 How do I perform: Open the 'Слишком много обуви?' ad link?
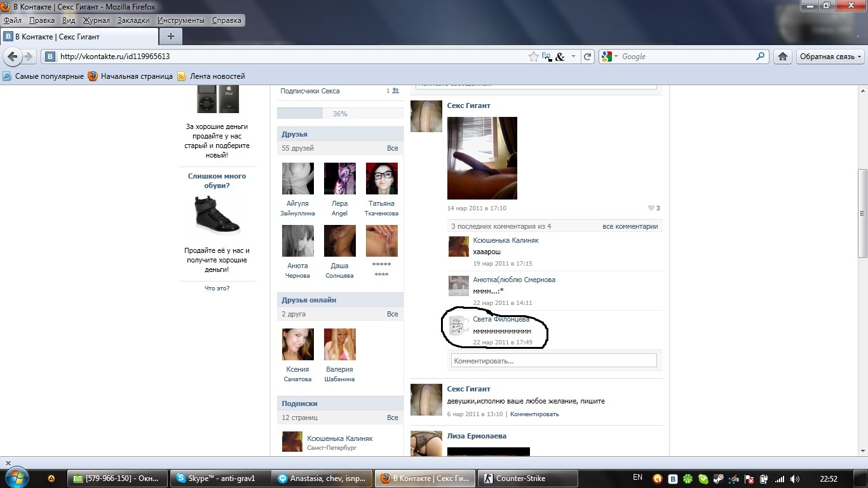(217, 181)
